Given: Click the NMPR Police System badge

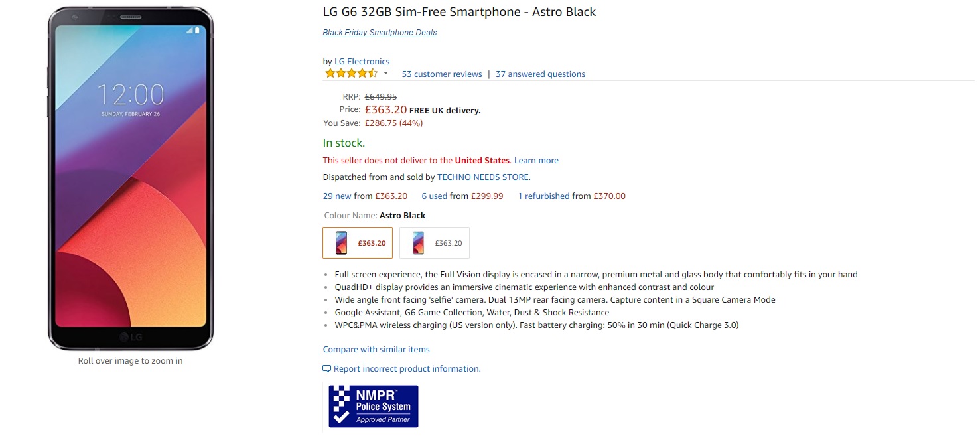Looking at the screenshot, I should [374, 406].
